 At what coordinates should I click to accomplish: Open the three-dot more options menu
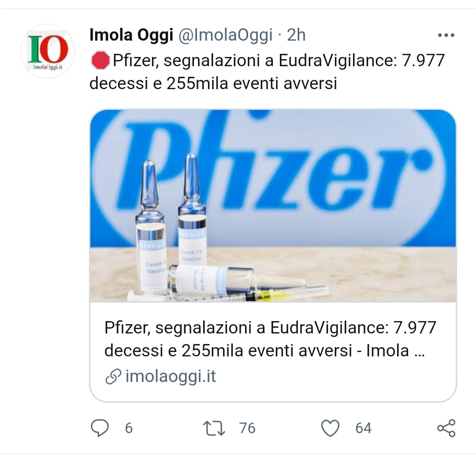445,35
